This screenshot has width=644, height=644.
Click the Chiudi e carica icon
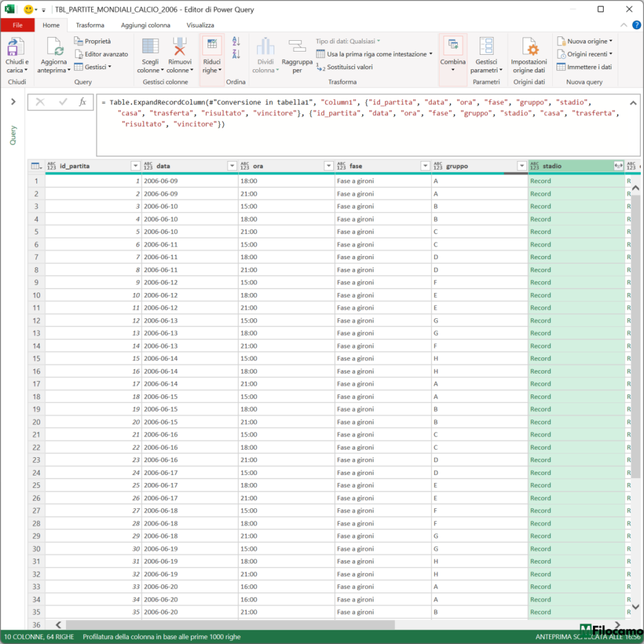click(x=16, y=47)
